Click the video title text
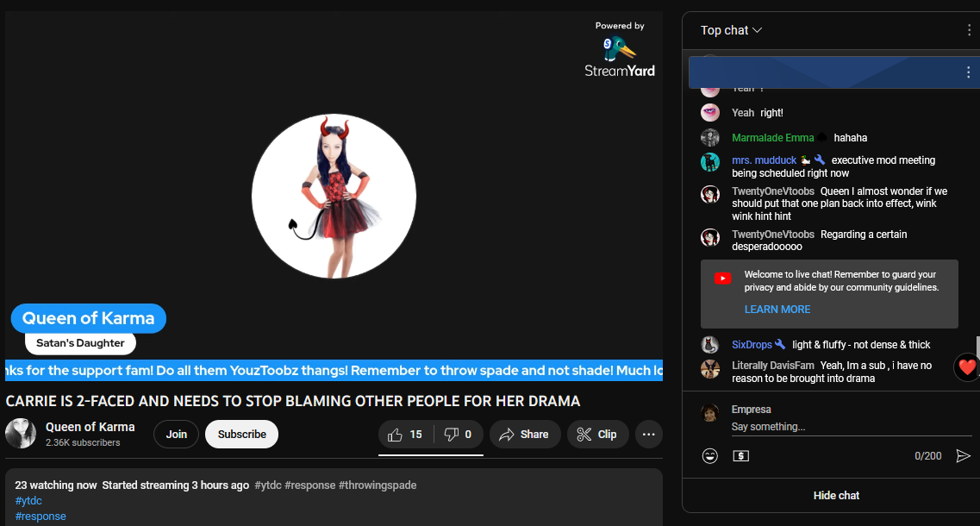 (293, 401)
